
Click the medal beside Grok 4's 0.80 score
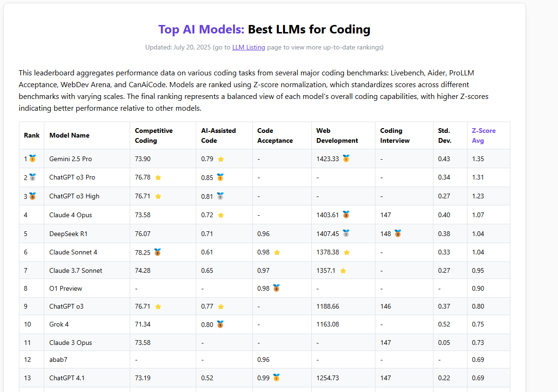coord(220,324)
